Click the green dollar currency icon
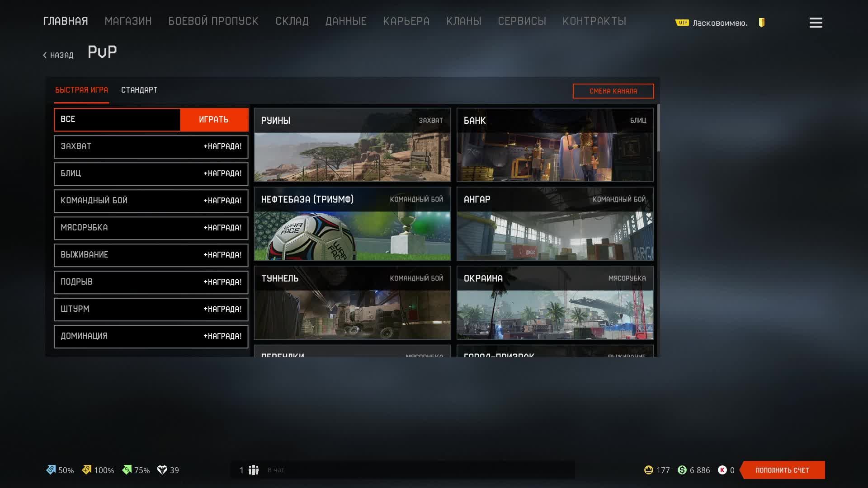Viewport: 868px width, 488px height. coord(682,470)
